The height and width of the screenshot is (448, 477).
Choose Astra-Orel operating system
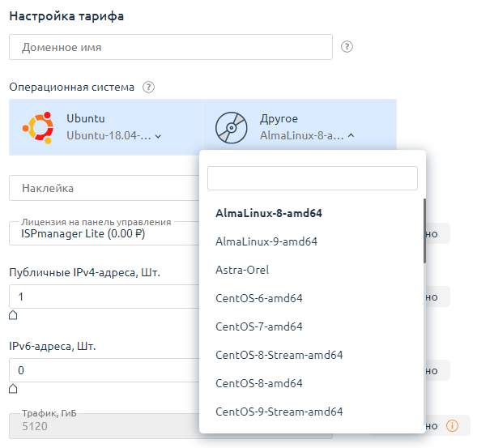point(242,270)
